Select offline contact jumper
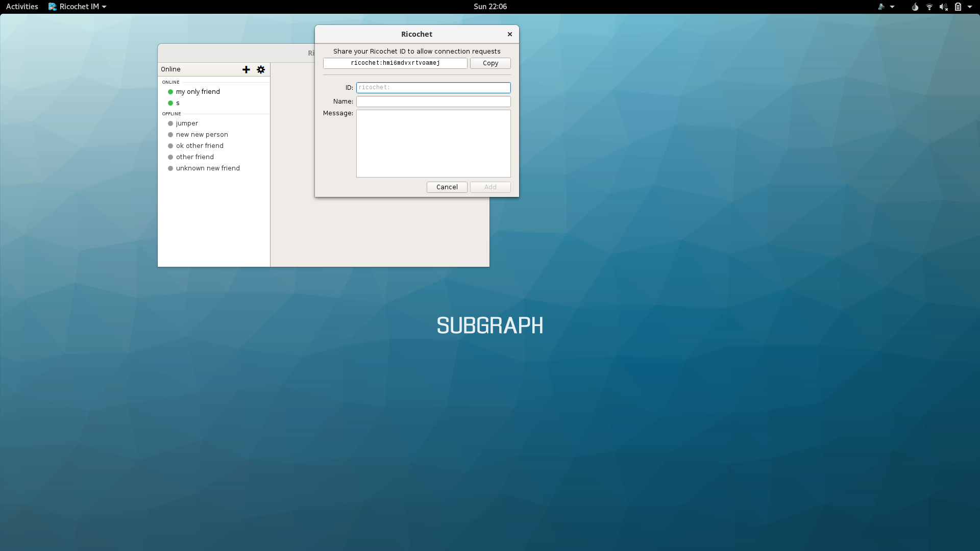Viewport: 980px width, 551px height. tap(214, 123)
